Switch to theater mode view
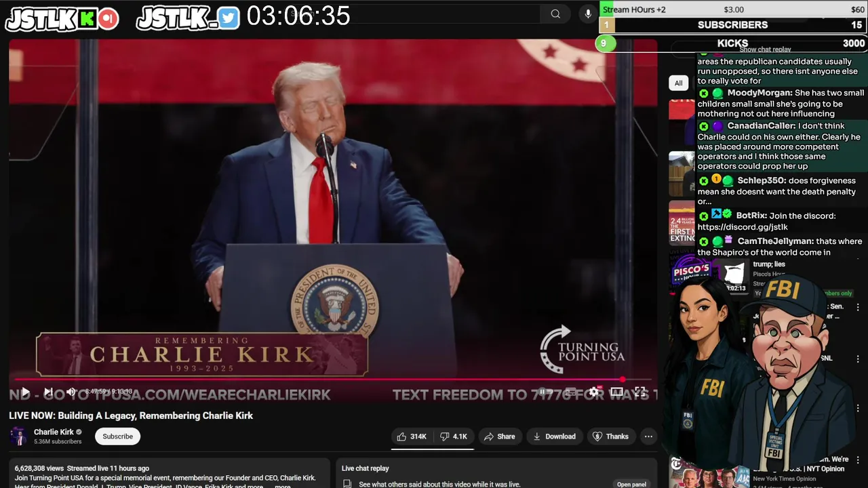 pos(616,392)
